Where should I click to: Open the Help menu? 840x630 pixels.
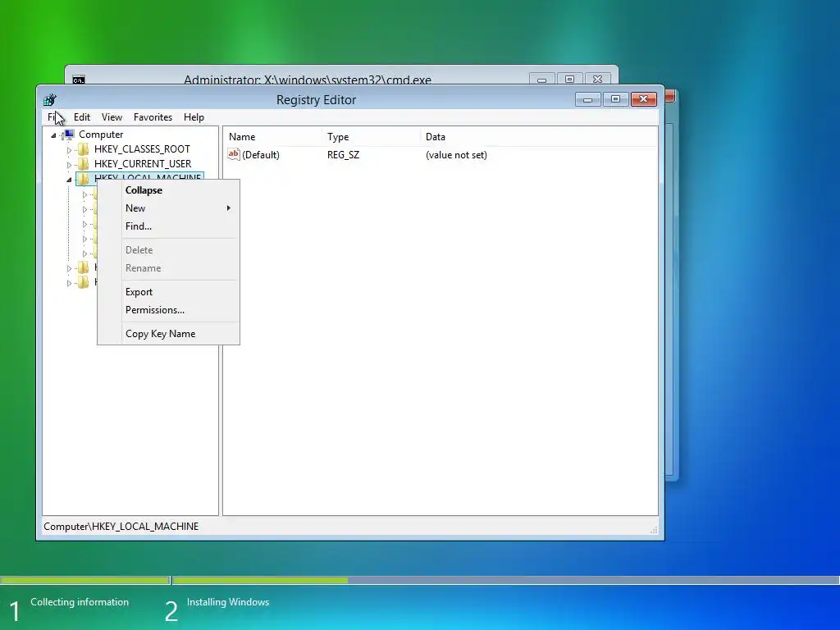(x=194, y=116)
